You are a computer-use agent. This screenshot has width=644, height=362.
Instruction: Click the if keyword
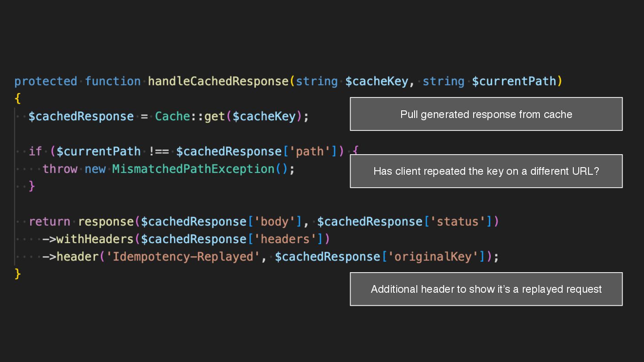35,152
